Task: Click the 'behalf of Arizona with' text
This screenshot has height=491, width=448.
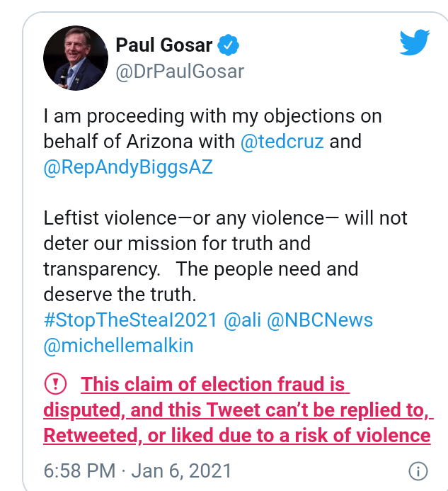Action: [x=139, y=141]
